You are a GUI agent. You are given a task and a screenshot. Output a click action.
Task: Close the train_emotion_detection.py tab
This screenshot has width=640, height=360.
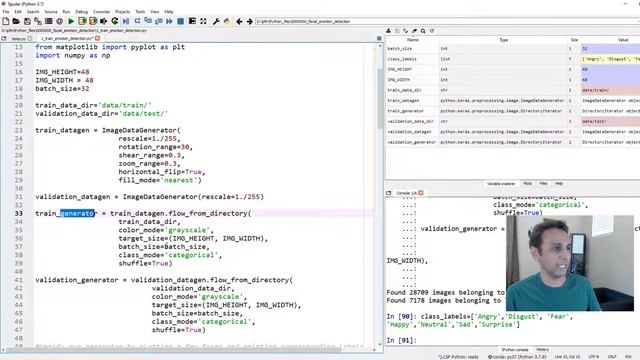coord(98,38)
